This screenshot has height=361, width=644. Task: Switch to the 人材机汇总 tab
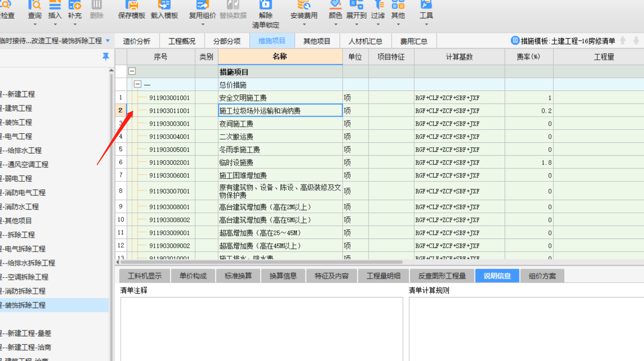click(365, 41)
